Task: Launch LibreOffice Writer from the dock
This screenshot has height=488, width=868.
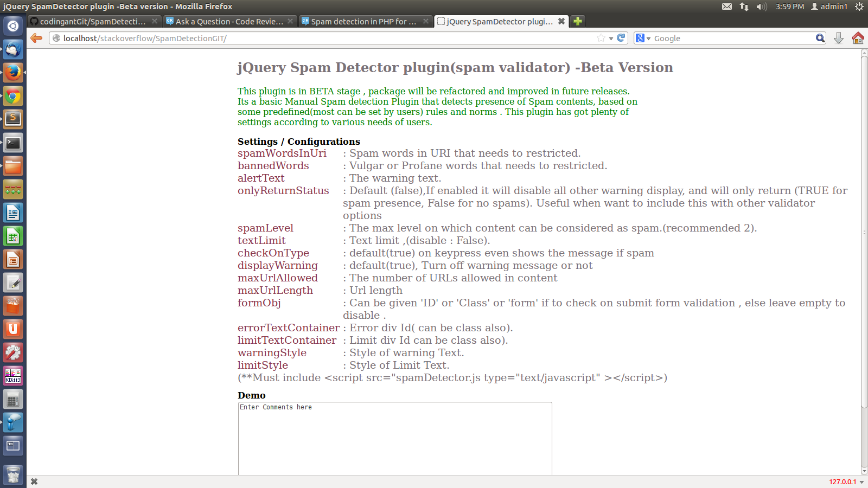Action: point(13,213)
